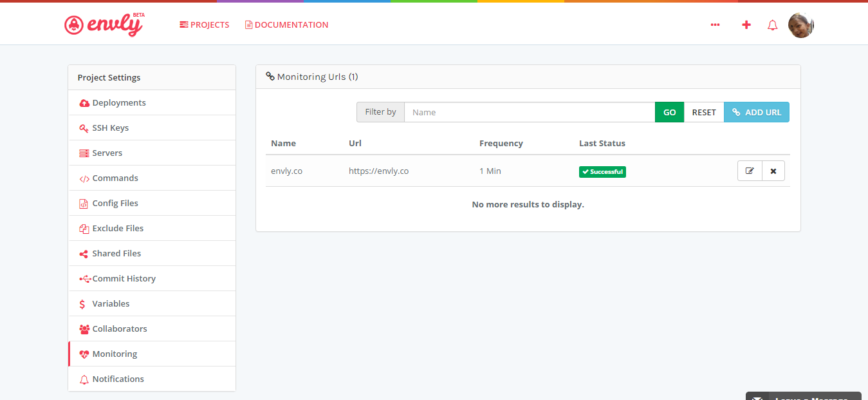Click the Url column header

[x=355, y=144]
